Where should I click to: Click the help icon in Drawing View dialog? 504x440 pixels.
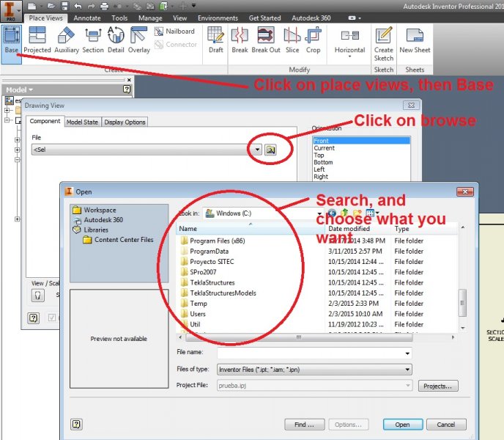(34, 318)
